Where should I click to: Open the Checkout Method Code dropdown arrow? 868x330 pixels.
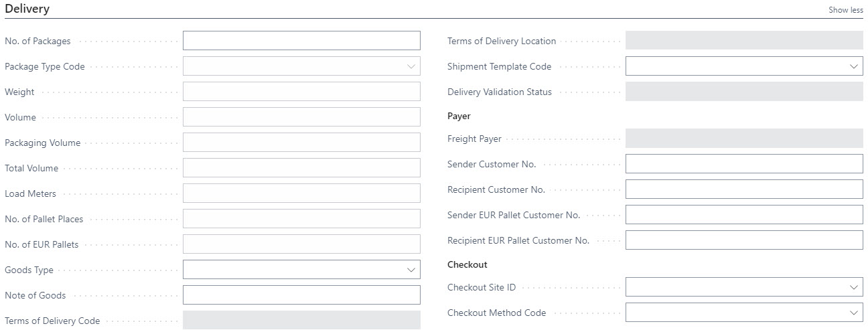pyautogui.click(x=853, y=313)
